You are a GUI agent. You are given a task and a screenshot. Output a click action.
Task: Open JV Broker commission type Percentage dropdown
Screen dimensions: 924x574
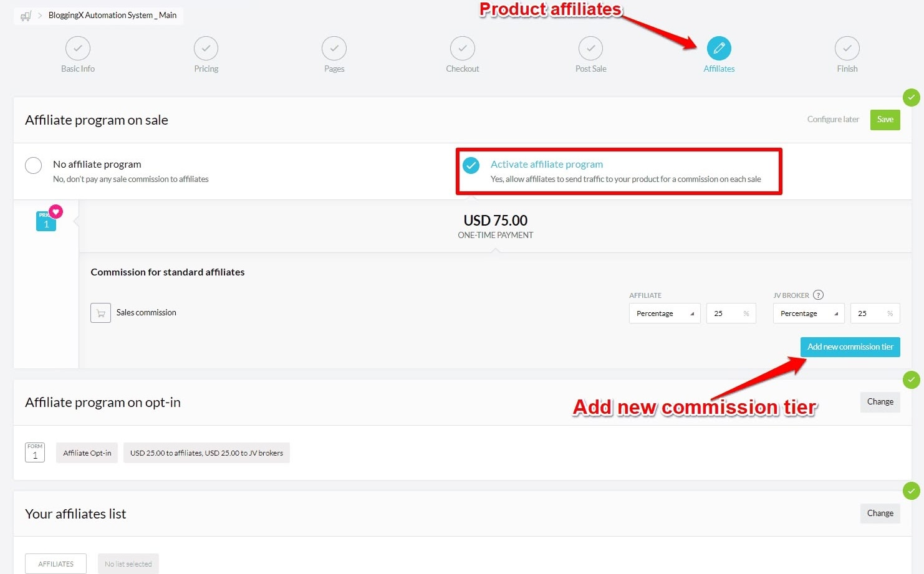[809, 313]
